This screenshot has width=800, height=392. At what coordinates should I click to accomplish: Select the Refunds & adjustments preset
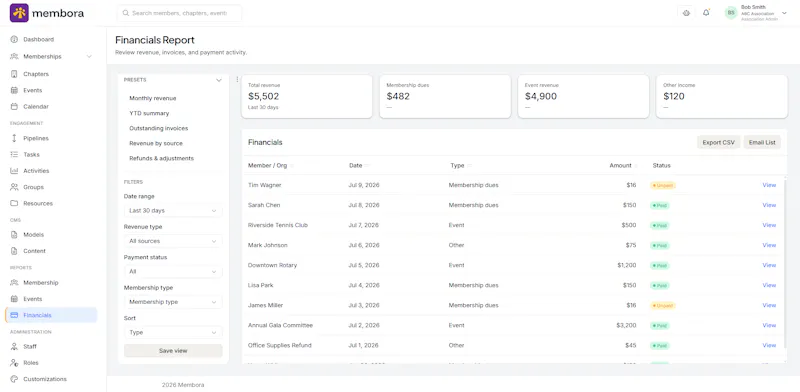click(161, 158)
